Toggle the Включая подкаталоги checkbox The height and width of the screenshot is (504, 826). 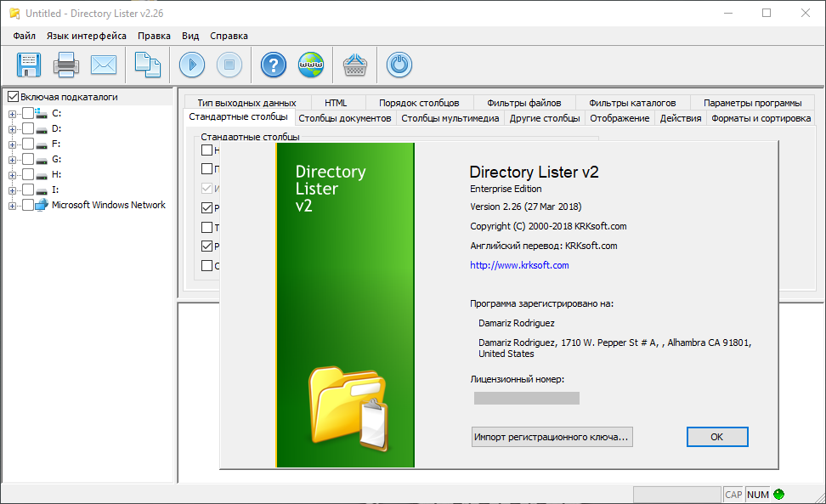point(13,97)
